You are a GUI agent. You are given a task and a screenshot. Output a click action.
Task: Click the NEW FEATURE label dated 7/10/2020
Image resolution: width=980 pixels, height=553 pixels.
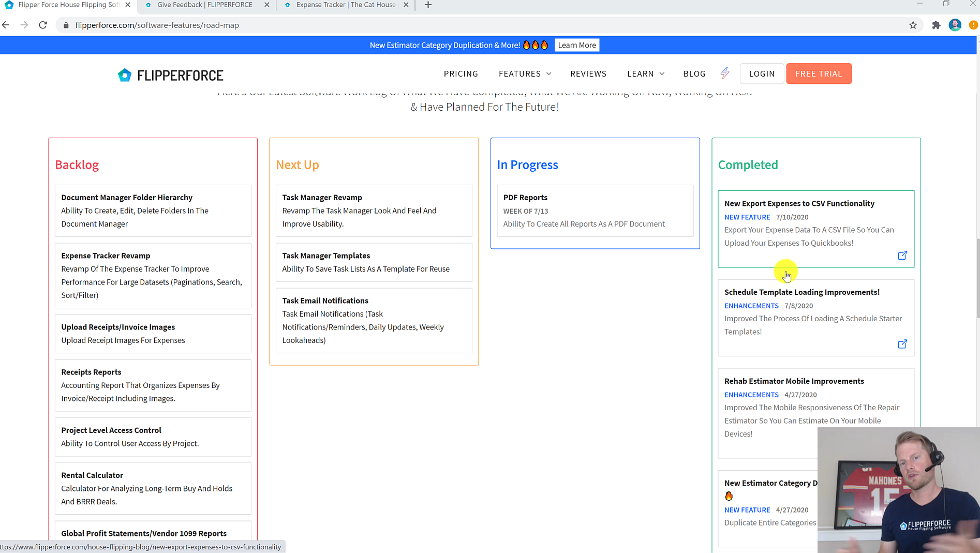click(x=747, y=217)
